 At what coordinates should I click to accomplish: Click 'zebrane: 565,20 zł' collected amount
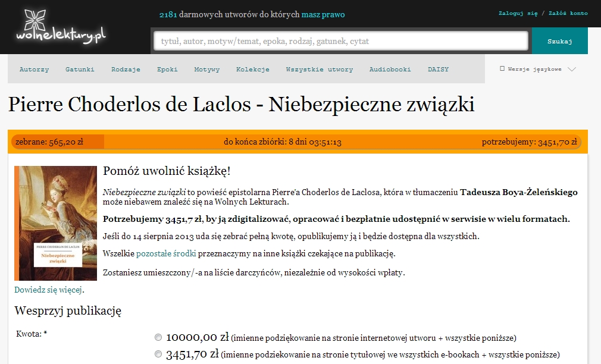(49, 142)
